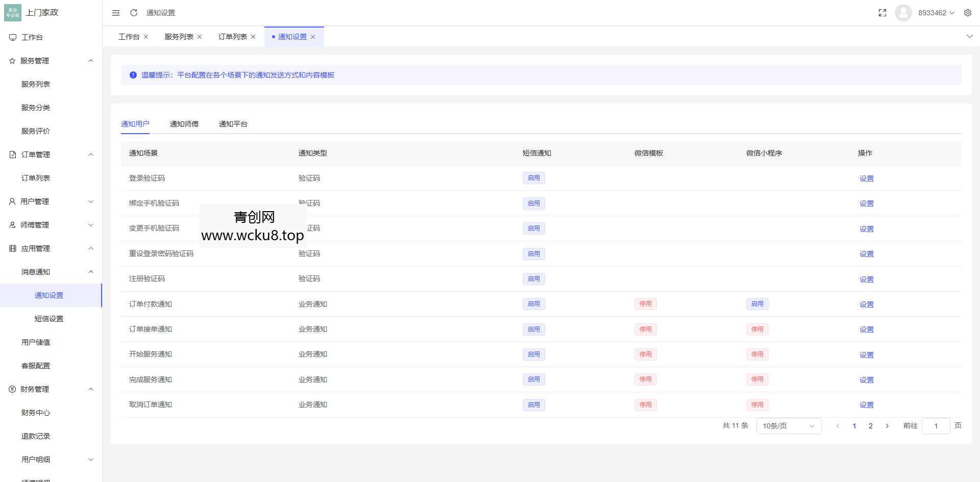Image resolution: width=980 pixels, height=482 pixels.
Task: Go to page 2 of the list
Action: pyautogui.click(x=871, y=425)
